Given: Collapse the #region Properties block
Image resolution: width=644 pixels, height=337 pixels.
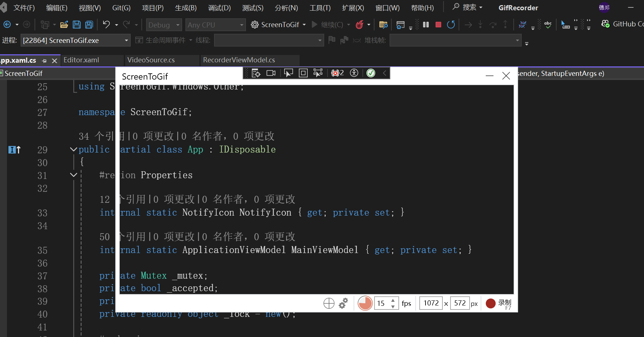Looking at the screenshot, I should (x=73, y=175).
